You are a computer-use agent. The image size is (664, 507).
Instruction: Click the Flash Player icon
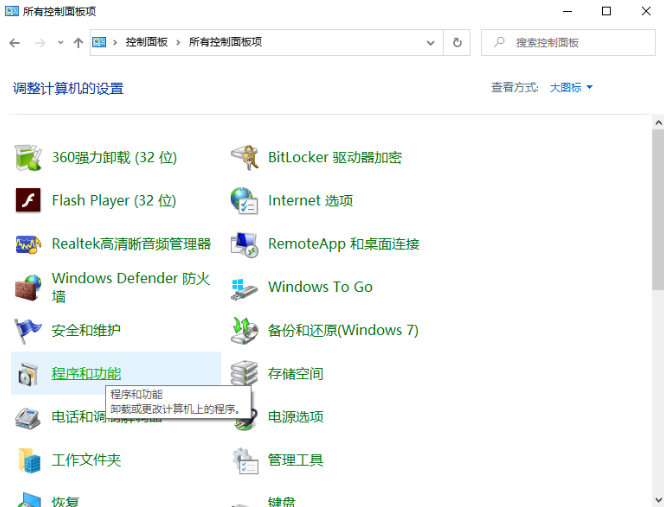[x=27, y=200]
